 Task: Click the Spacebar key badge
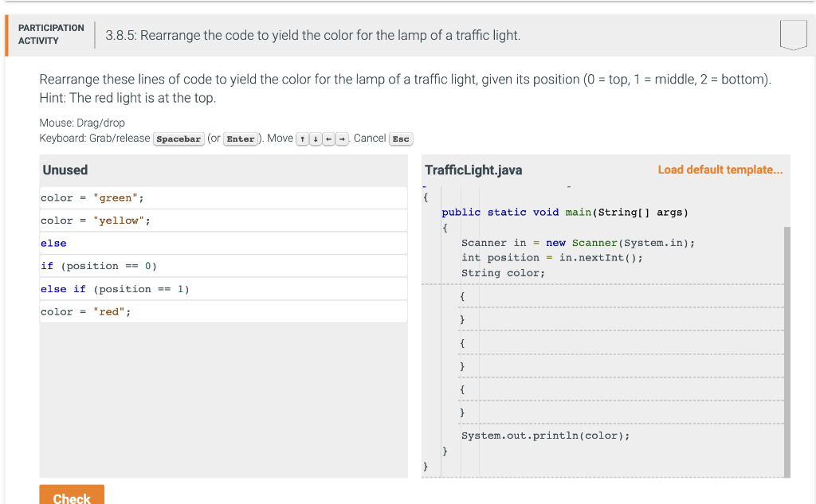tap(178, 139)
